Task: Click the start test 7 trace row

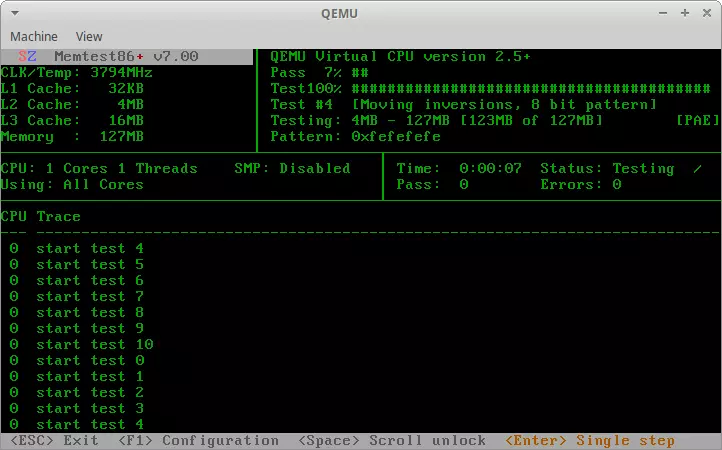Action: tap(76, 297)
